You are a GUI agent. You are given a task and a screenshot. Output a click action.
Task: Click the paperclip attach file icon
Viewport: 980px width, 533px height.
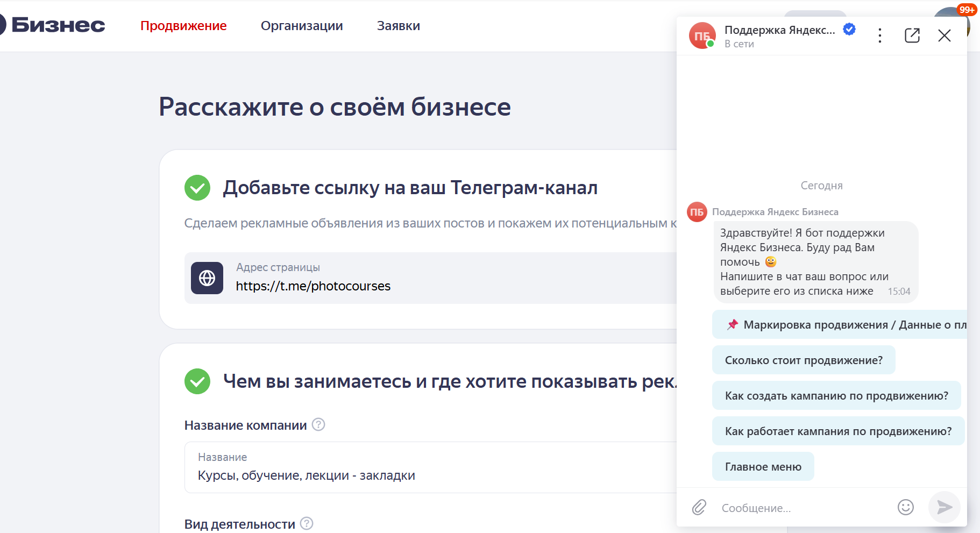coord(699,507)
